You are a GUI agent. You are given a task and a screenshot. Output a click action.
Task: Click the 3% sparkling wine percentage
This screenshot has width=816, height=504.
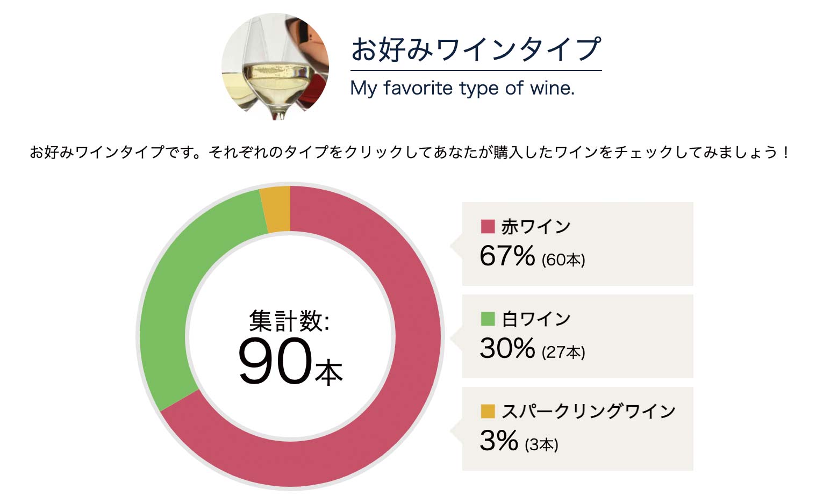[x=498, y=441]
